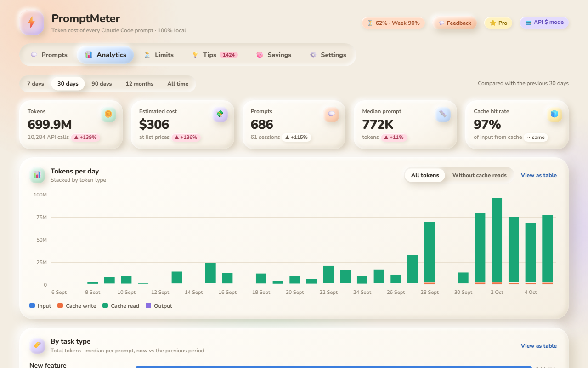Toggle API $ mode
This screenshot has height=368, width=588.
(x=544, y=22)
